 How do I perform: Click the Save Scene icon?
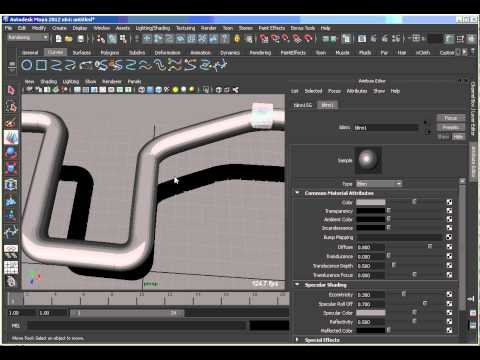tap(81, 39)
